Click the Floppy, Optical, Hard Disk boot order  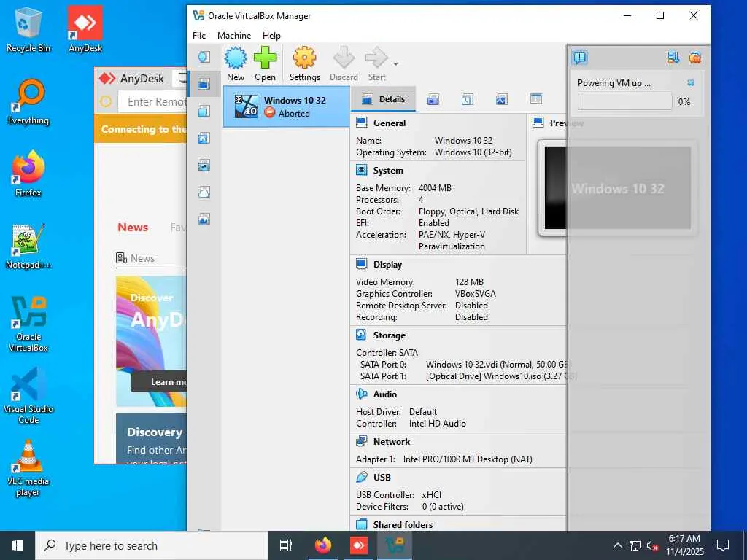(468, 211)
